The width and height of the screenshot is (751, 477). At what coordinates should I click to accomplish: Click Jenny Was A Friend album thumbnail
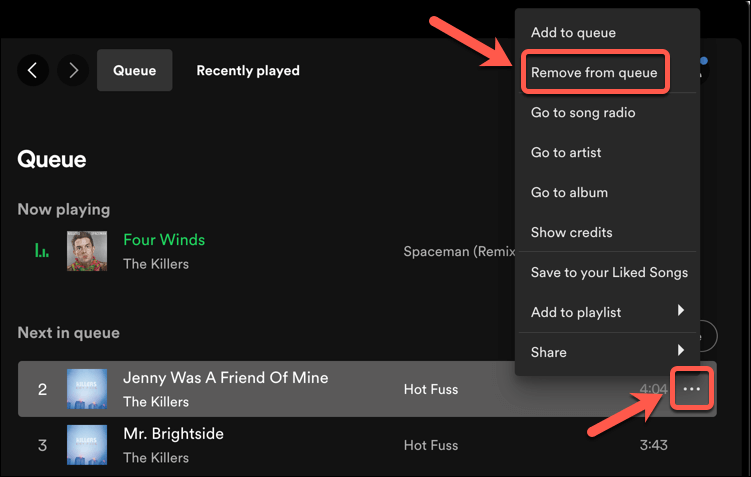[86, 389]
